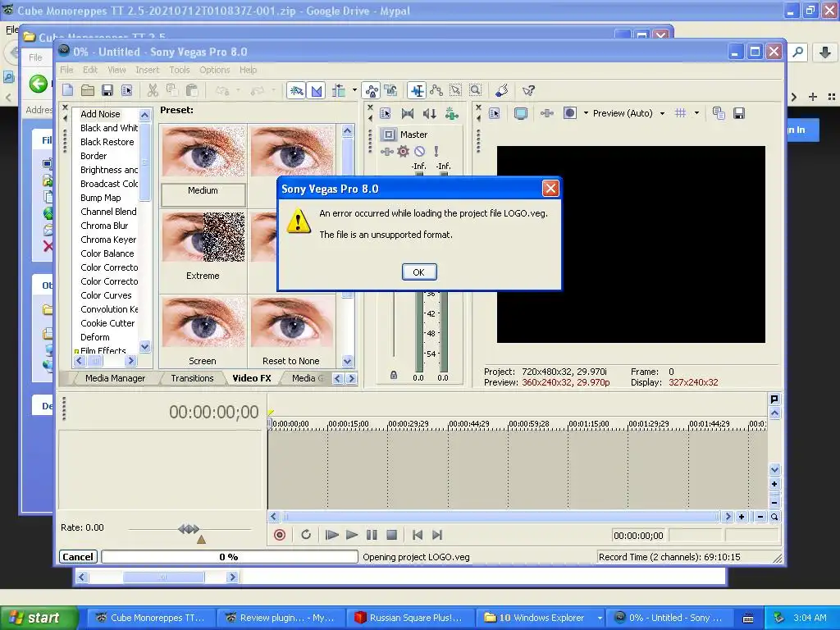Toggle Preview on External Monitor

point(521,113)
